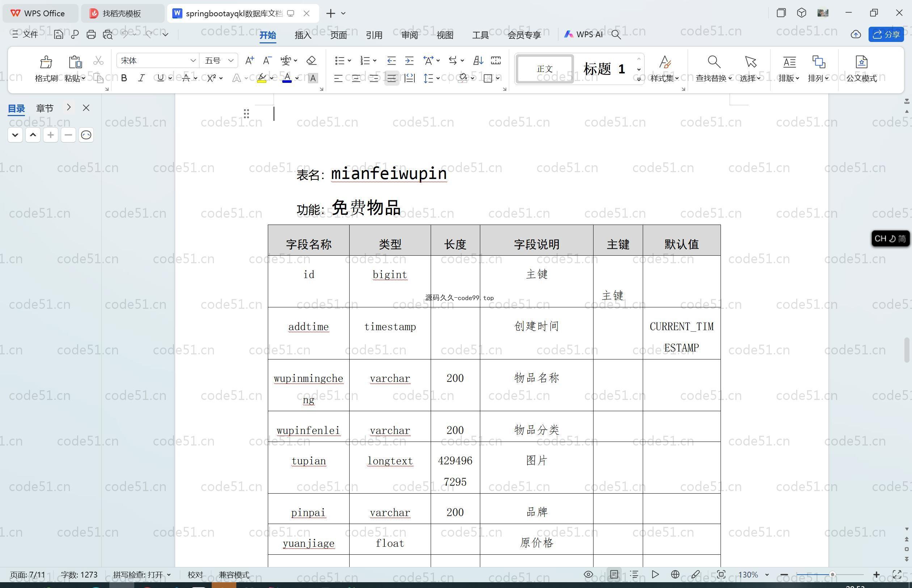The image size is (912, 588).
Task: Open the Page (页面) ribbon tab
Action: (338, 35)
